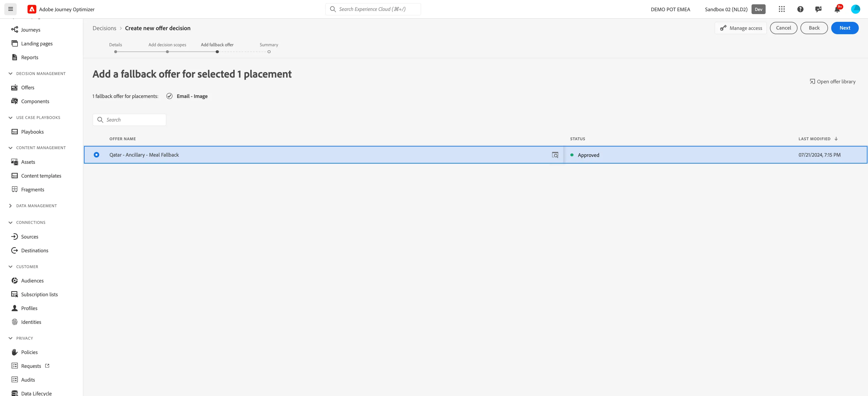Open Manage access

click(x=741, y=28)
